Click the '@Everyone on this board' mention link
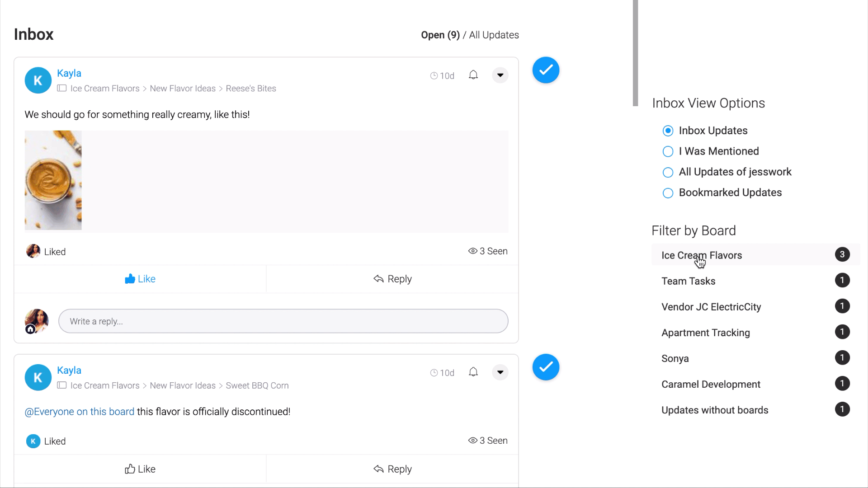868x488 pixels. [79, 411]
